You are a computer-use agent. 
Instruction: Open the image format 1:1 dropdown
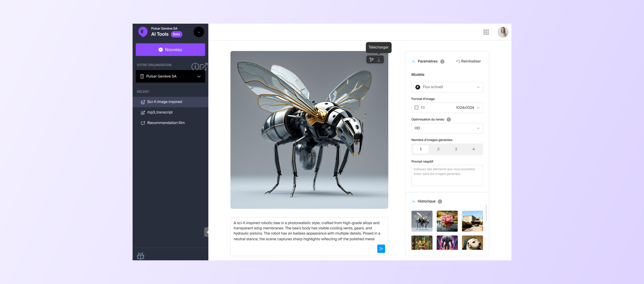[x=447, y=107]
